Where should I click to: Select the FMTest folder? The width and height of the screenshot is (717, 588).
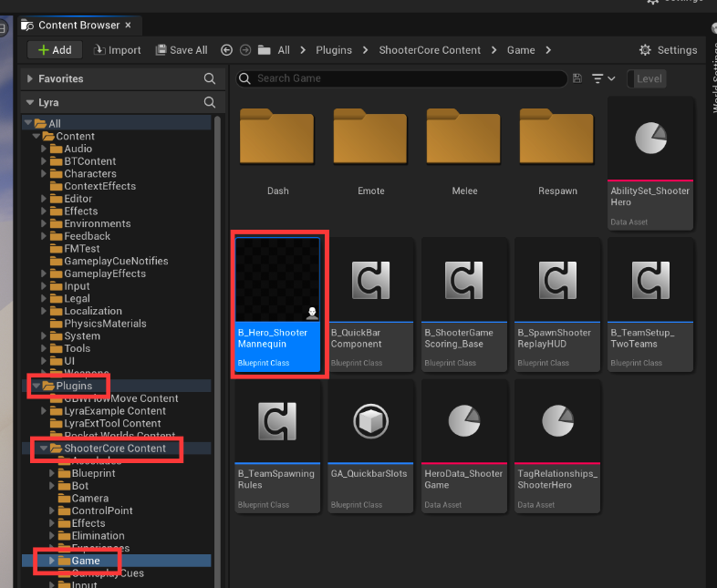(81, 249)
